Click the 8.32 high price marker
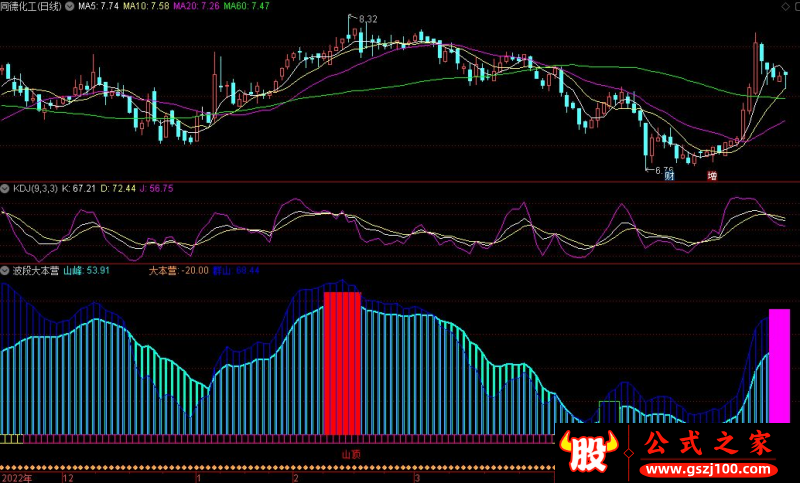The image size is (800, 483). click(367, 19)
